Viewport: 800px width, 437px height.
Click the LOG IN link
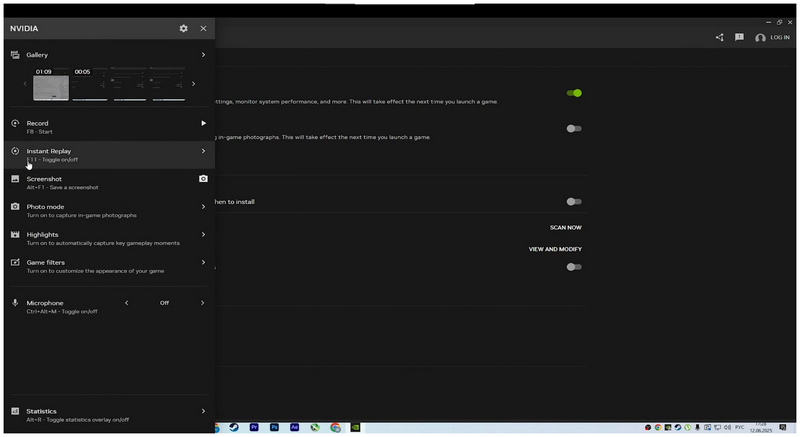[x=780, y=38]
